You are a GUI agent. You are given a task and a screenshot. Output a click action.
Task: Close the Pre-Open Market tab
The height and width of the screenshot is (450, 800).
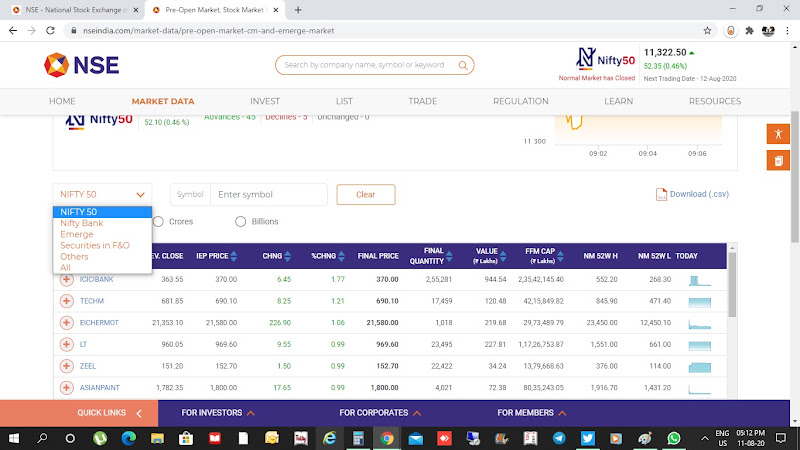click(276, 10)
